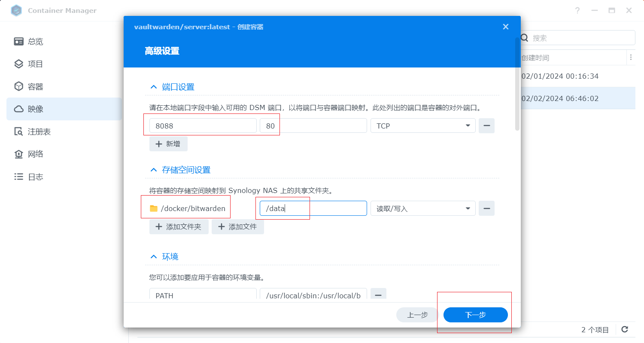Click the local port field 8088
The width and height of the screenshot is (644, 343).
point(203,126)
